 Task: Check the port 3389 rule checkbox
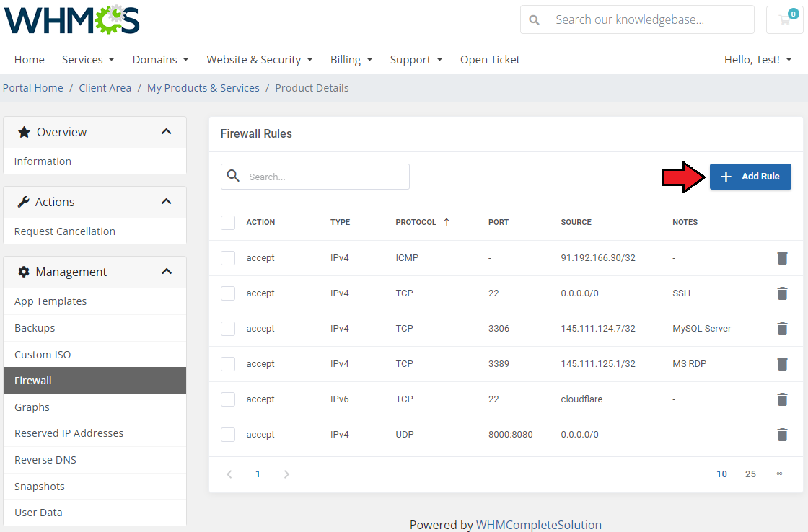point(228,363)
